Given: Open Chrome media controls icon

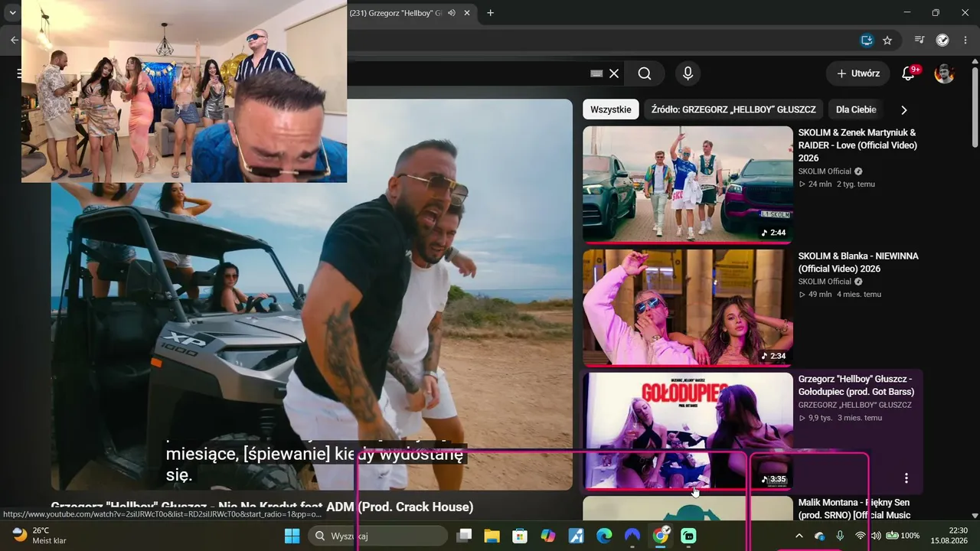Looking at the screenshot, I should (920, 41).
